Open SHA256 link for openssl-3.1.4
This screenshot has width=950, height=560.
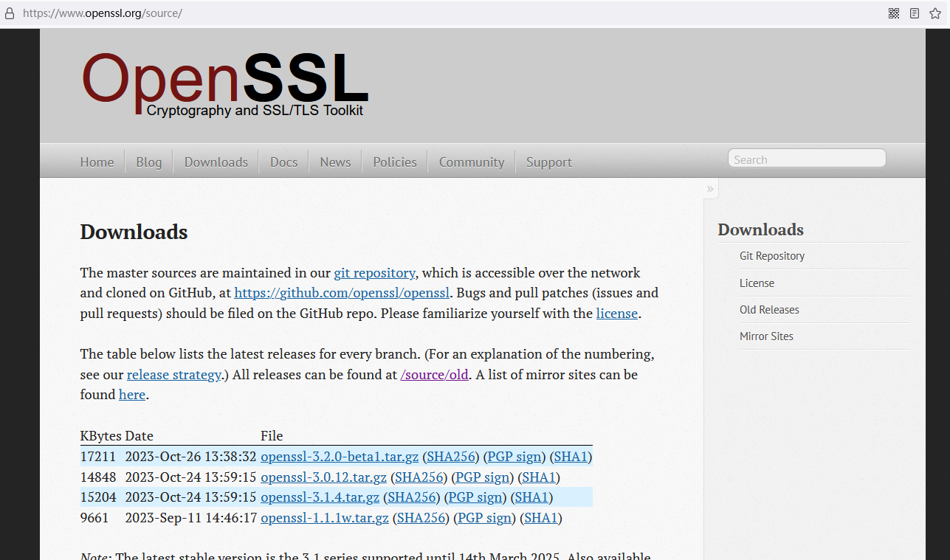[x=412, y=497]
